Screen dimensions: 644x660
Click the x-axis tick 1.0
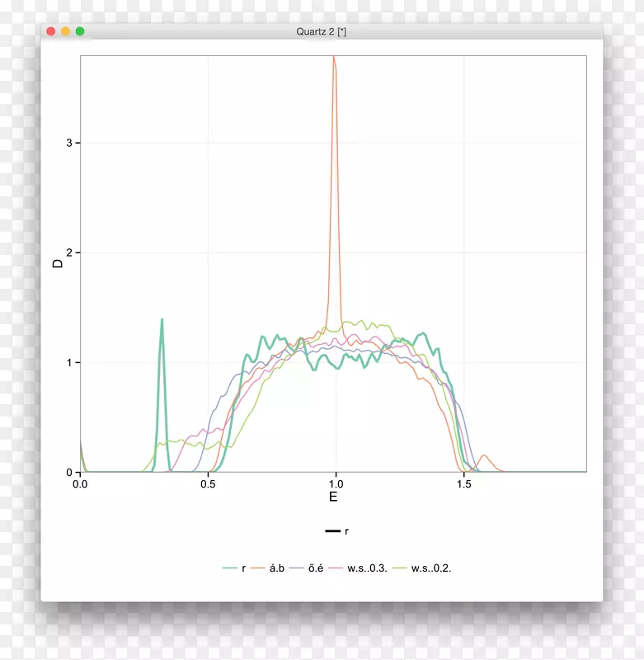336,484
